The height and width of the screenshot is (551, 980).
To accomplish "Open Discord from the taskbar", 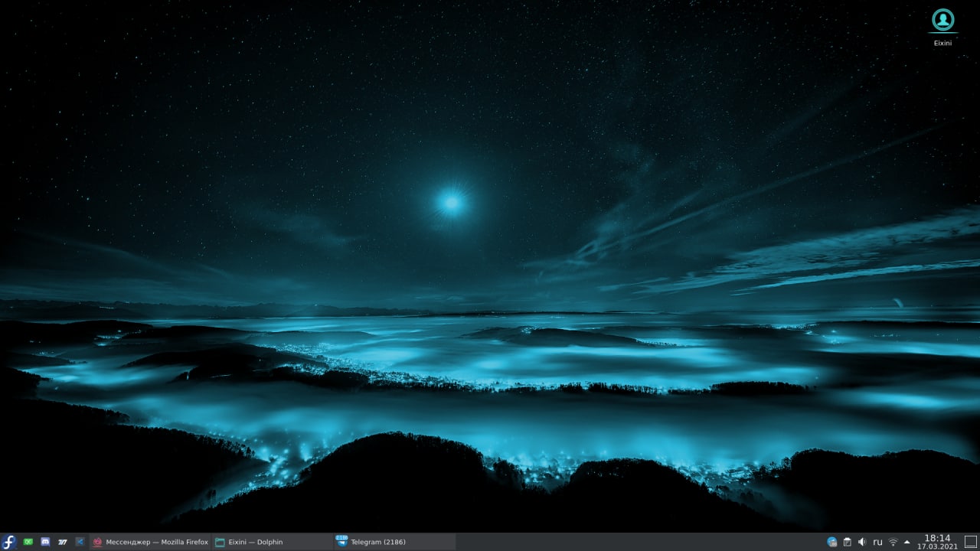I will point(45,542).
